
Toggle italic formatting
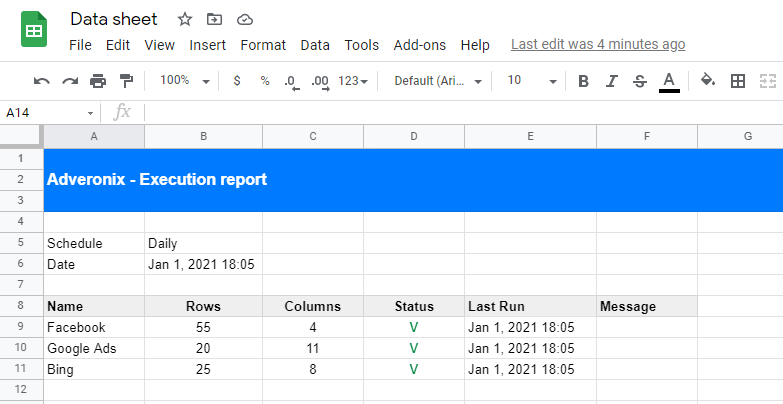[x=611, y=81]
